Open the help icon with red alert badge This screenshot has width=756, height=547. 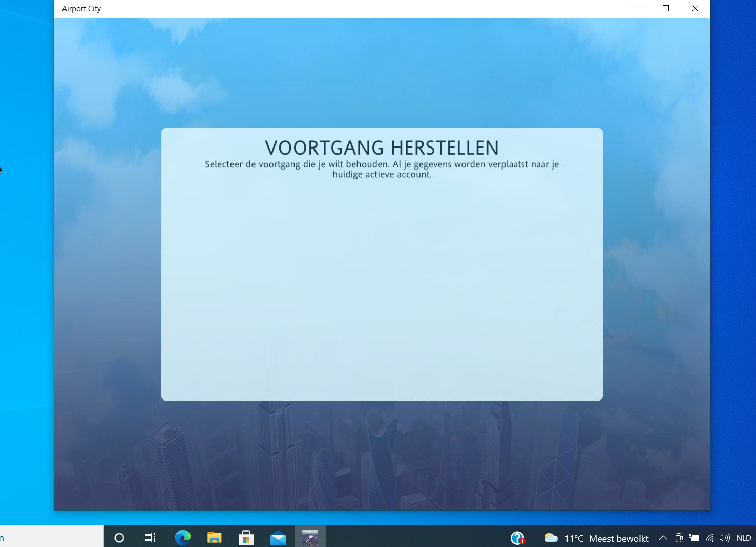518,538
